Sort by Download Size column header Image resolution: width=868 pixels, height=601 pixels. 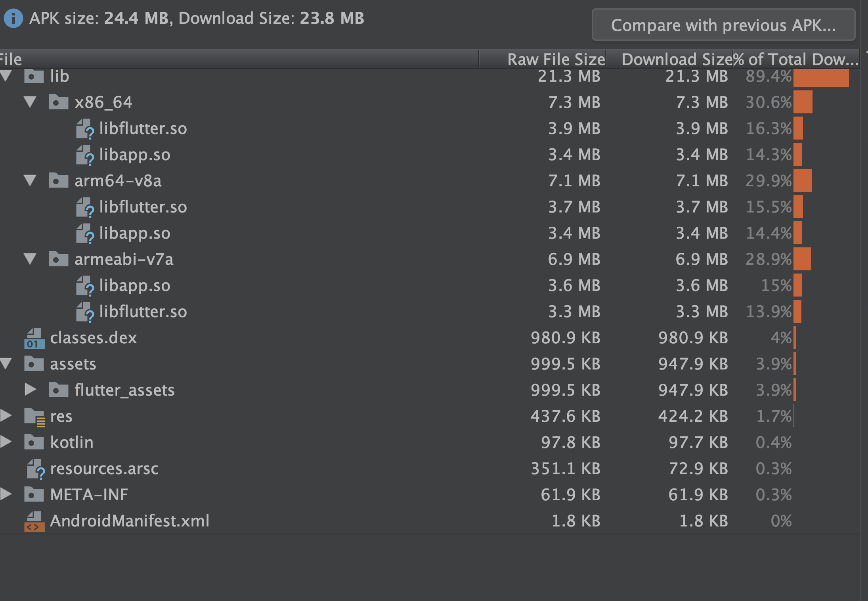(669, 59)
